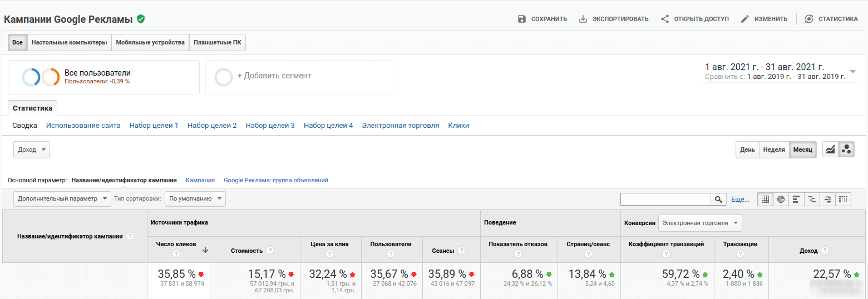868x299 pixels.
Task: Switch to Электронная торговля sub-tab
Action: pyautogui.click(x=401, y=126)
